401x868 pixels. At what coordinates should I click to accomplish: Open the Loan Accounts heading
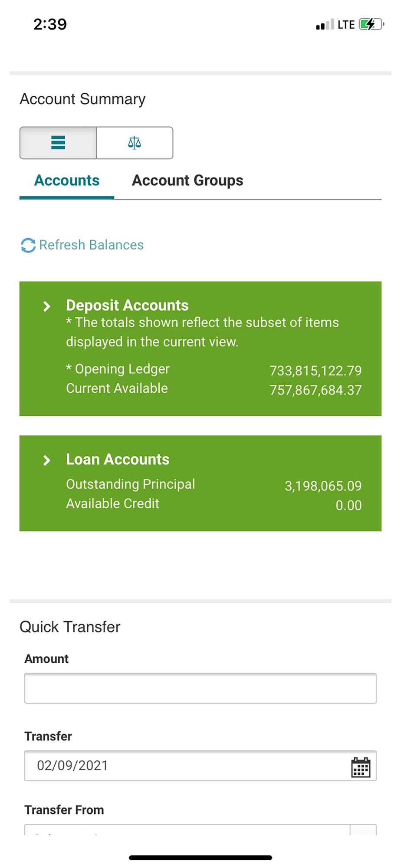(x=118, y=459)
